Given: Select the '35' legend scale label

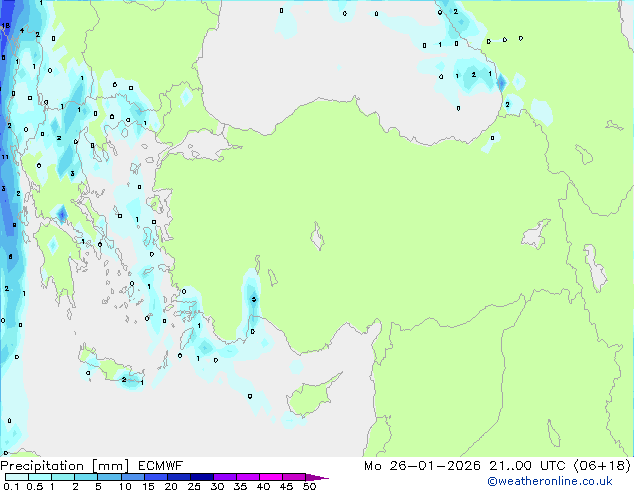Looking at the screenshot, I should pos(240,486).
